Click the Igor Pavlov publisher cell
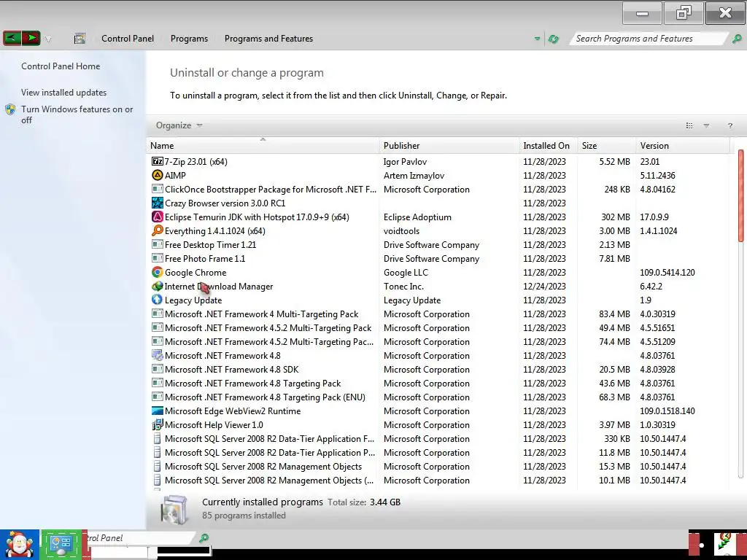This screenshot has height=560, width=747. click(x=405, y=161)
